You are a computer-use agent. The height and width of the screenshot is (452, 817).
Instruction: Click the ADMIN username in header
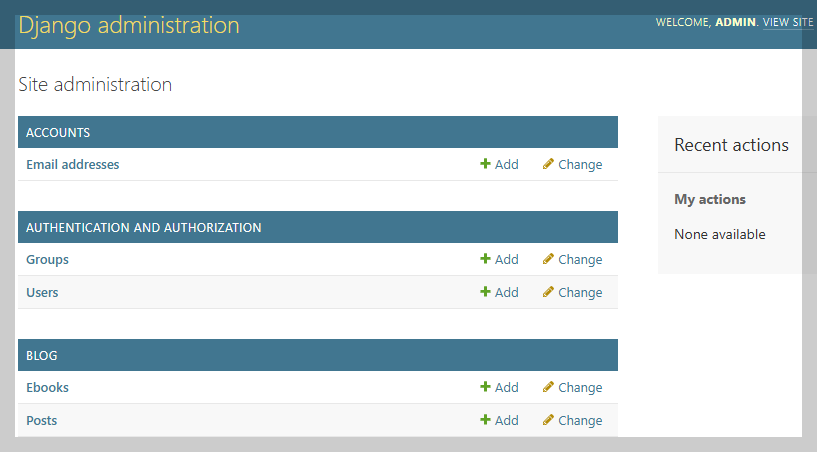[x=735, y=22]
